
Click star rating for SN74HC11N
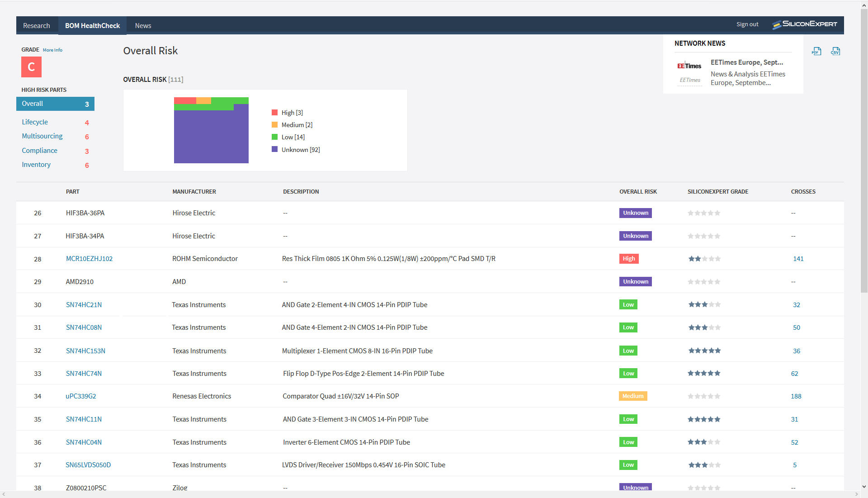(x=704, y=419)
